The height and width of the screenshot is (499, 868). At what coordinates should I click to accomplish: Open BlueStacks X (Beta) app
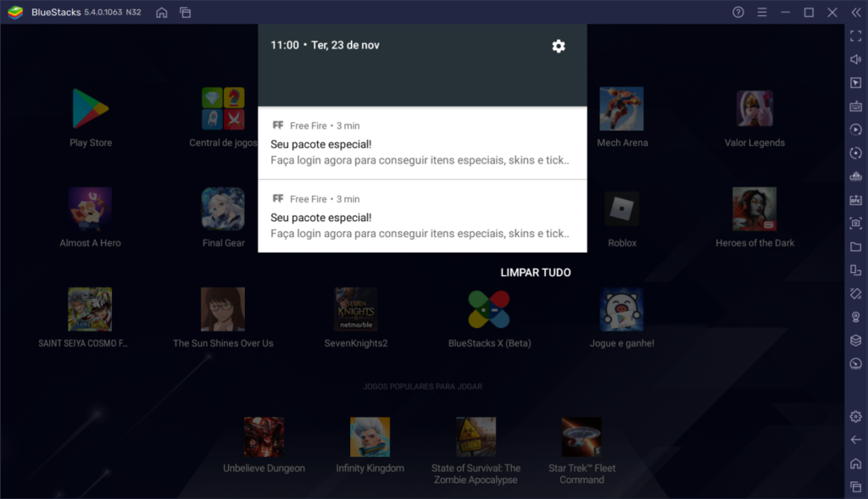coord(489,309)
